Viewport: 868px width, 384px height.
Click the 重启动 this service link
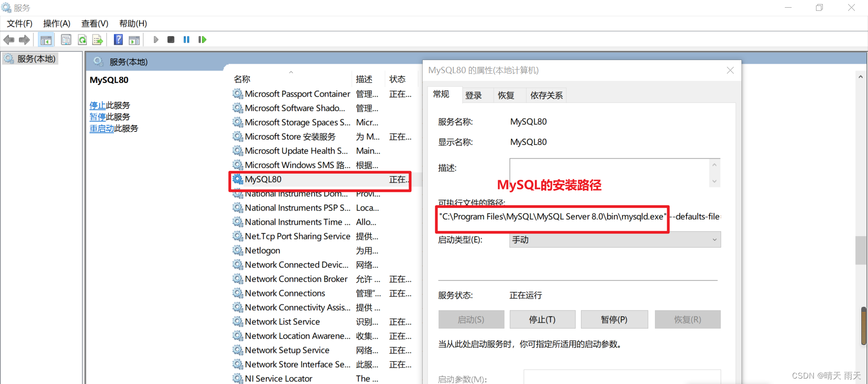click(102, 128)
